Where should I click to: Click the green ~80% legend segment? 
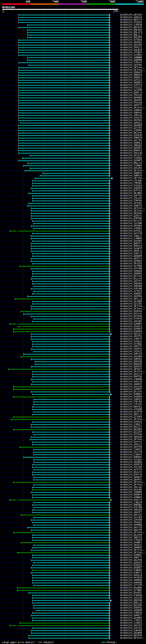click(101, 4)
